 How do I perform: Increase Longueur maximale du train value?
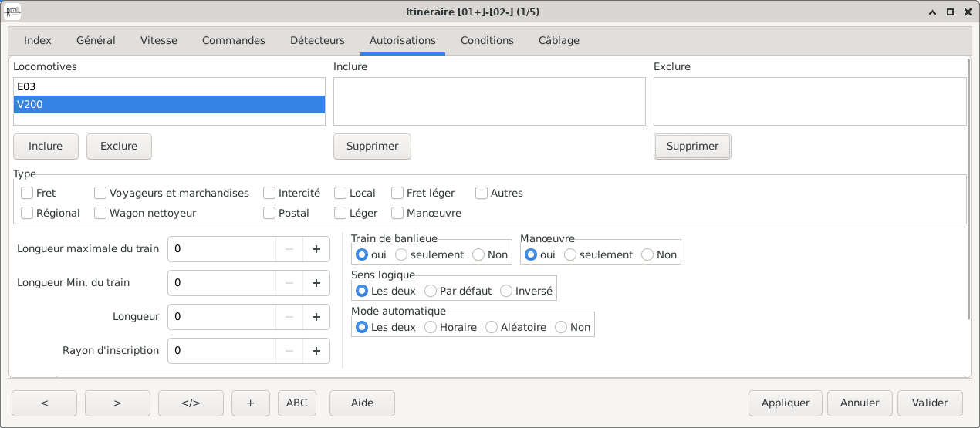(316, 249)
